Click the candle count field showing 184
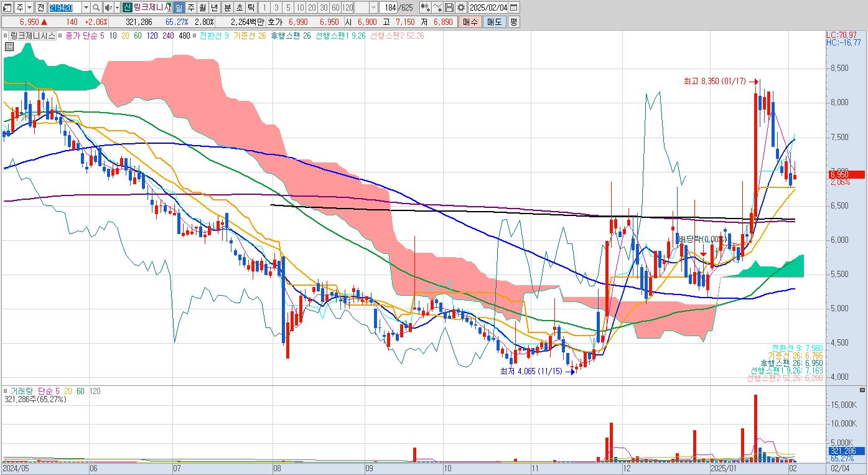 click(x=389, y=7)
